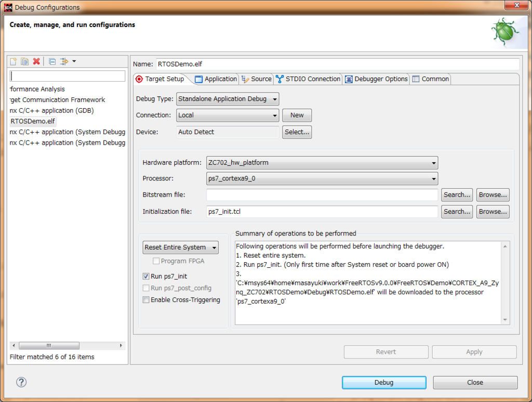
Task: Expand the Processor dropdown
Action: 322,178
